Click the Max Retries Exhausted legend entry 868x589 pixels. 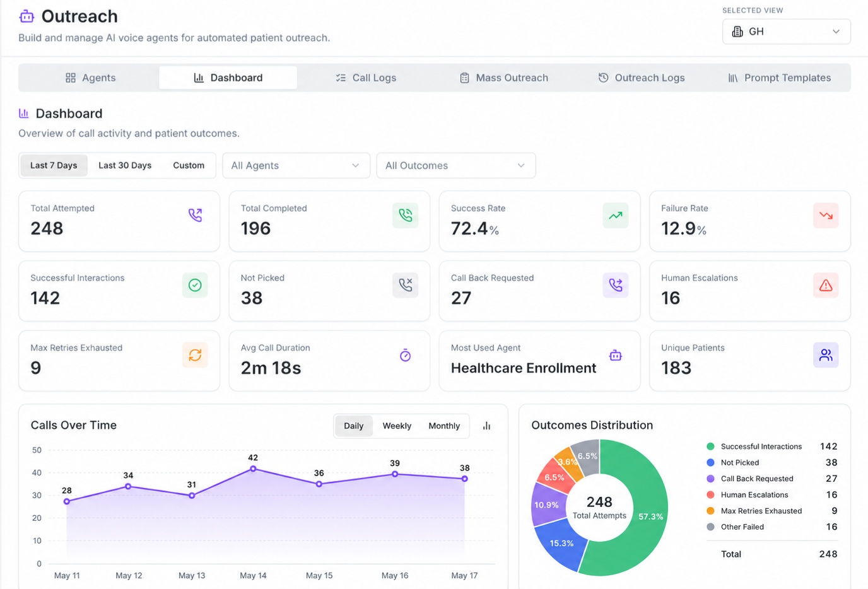point(772,511)
